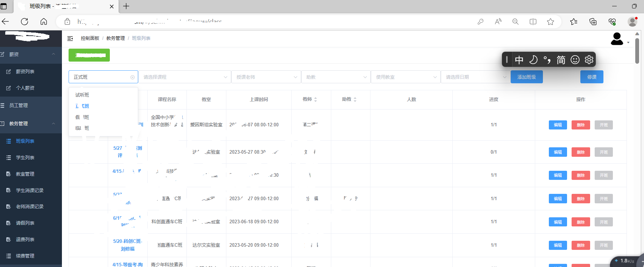The width and height of the screenshot is (644, 267).
Task: Open 学生消课记录 in sidebar
Action: click(x=31, y=190)
